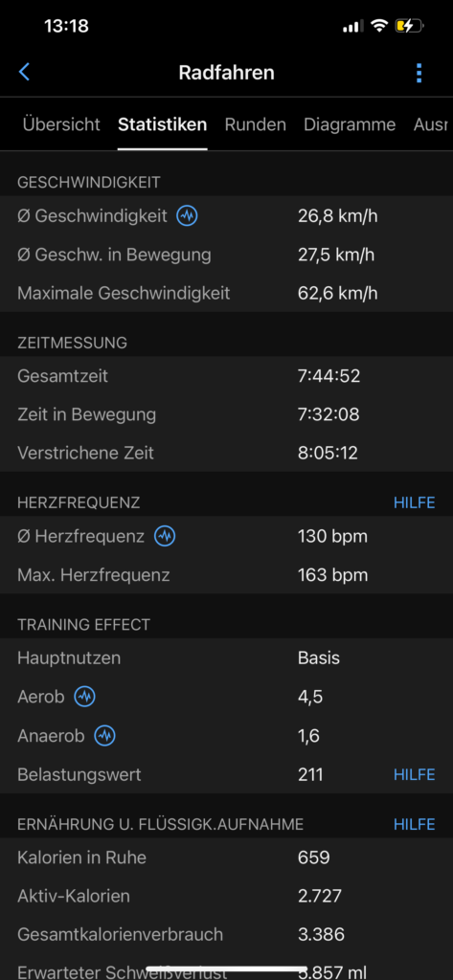Open HILFE for Ernährung u. Flüssigk.aufnahme
Screen dimensions: 453x980
pos(414,824)
